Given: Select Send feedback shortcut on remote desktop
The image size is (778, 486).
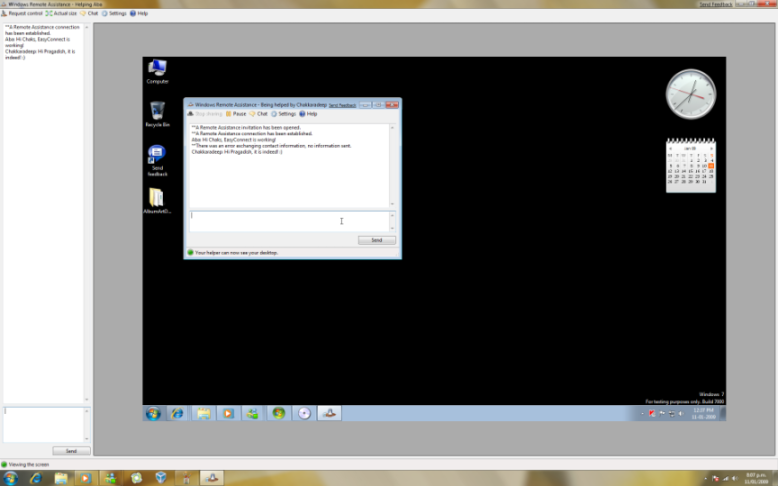Looking at the screenshot, I should 157,160.
